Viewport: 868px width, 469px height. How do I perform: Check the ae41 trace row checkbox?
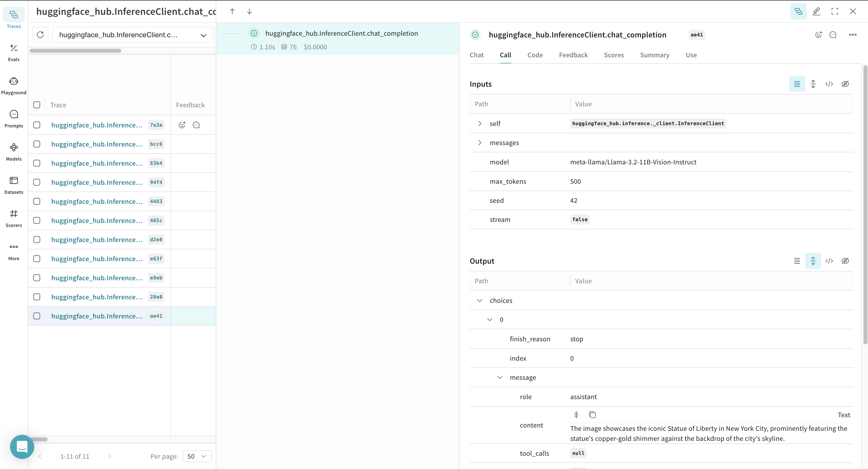[37, 316]
